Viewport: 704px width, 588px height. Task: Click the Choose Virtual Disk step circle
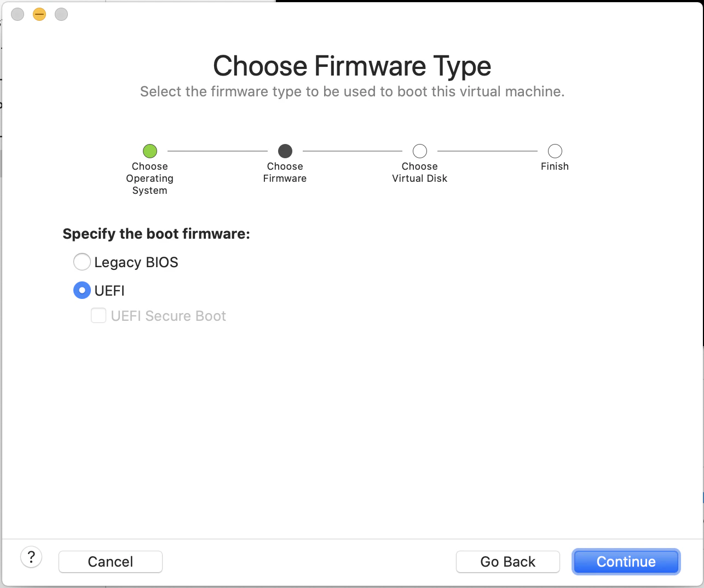[420, 151]
